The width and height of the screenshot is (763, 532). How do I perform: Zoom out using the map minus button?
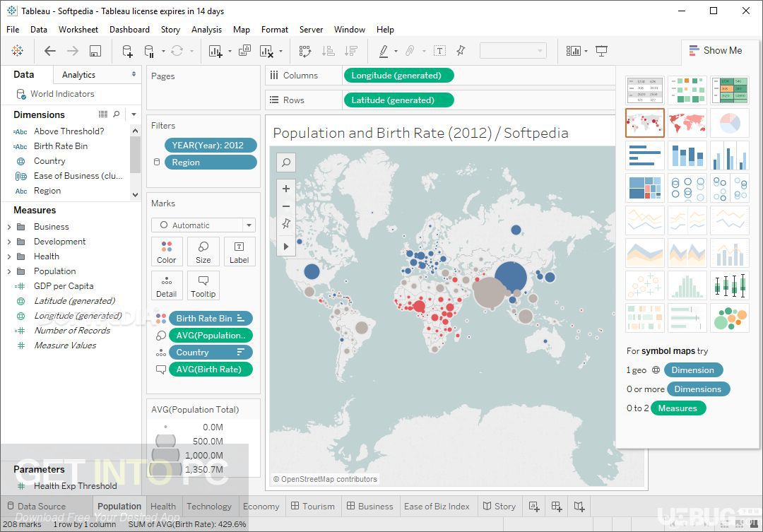[286, 206]
